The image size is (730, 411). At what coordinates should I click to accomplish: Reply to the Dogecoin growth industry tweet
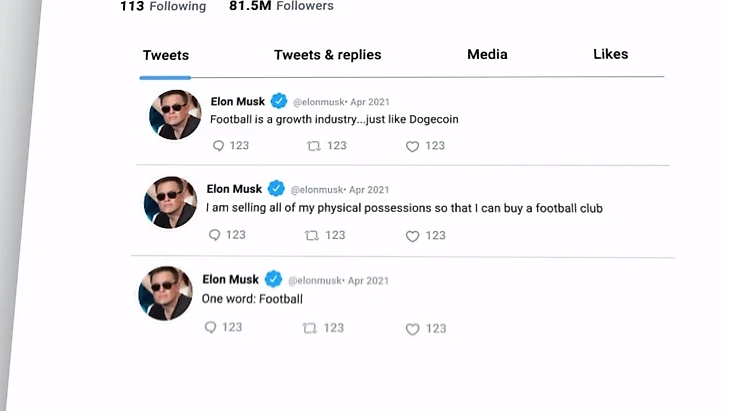[x=219, y=146]
